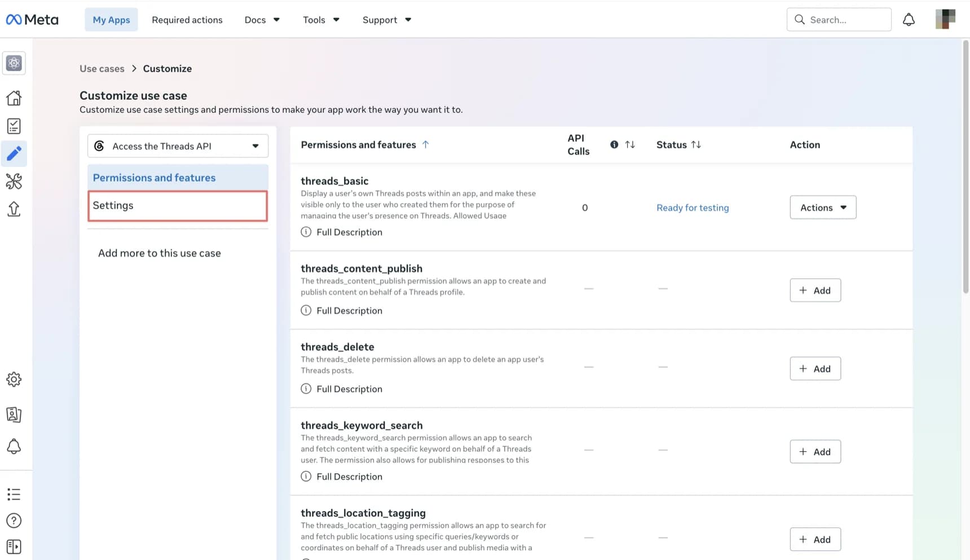Expand the Support menu
Viewport: 970px width, 560px height.
coord(387,20)
